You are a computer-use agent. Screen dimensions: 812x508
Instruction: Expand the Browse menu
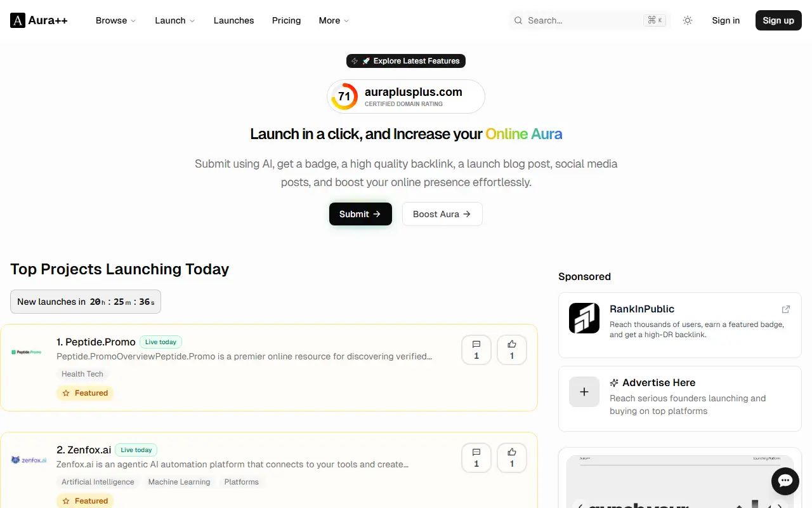point(115,20)
